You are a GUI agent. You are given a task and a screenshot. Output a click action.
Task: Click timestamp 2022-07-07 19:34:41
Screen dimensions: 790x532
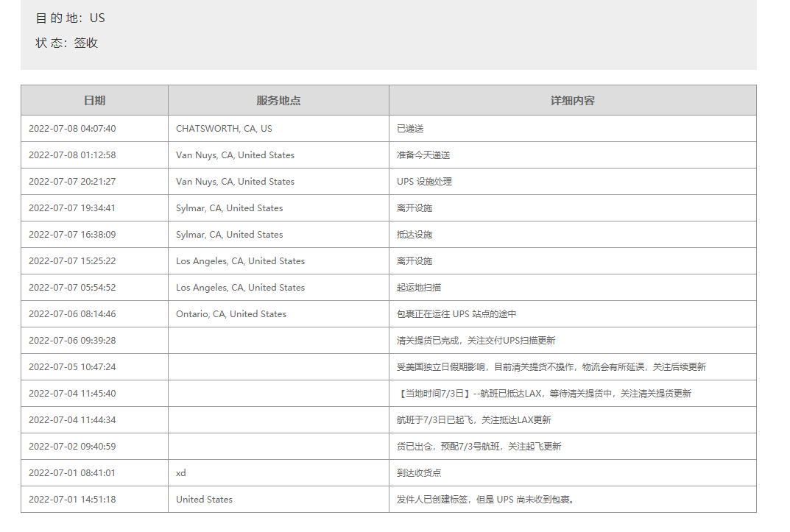(x=72, y=208)
